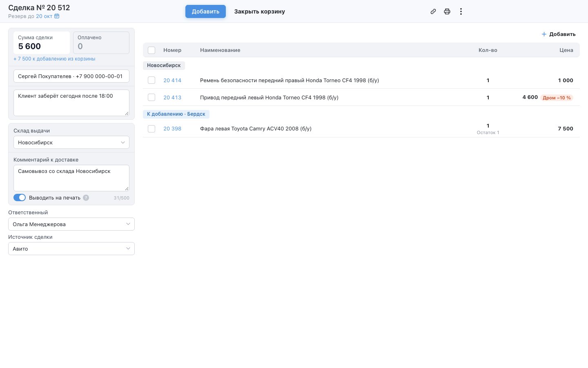Click Закрыть корзину button
The image size is (588, 368).
tap(260, 11)
